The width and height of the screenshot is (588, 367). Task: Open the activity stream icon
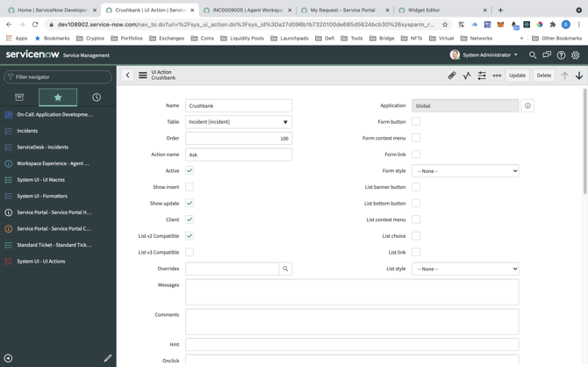coord(467,76)
